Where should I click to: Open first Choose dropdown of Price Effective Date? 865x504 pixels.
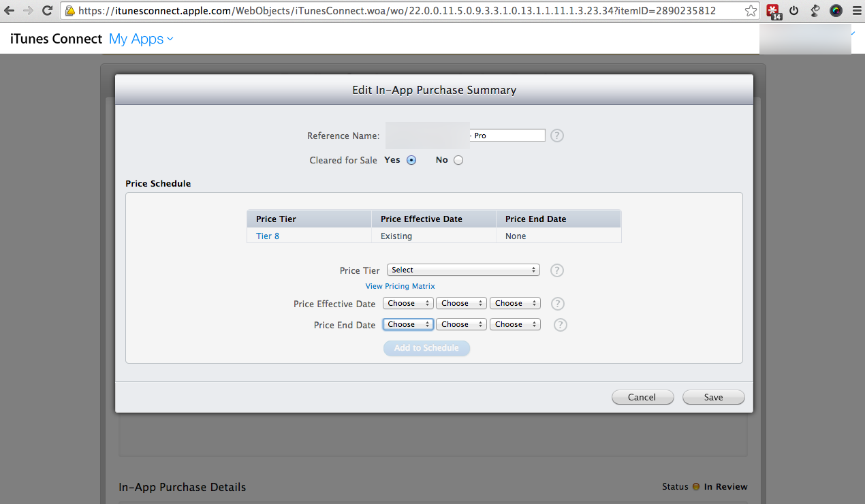point(408,303)
